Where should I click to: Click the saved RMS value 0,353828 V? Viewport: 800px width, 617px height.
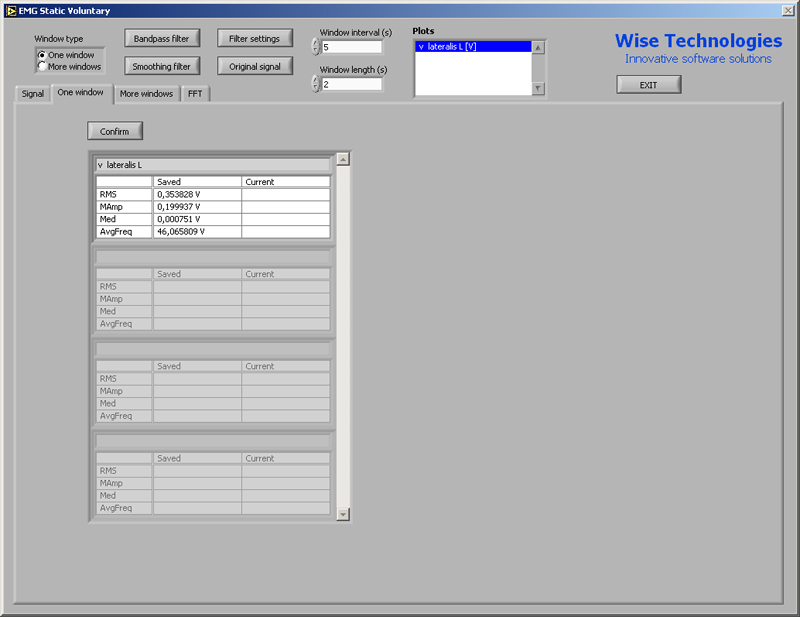click(x=197, y=194)
